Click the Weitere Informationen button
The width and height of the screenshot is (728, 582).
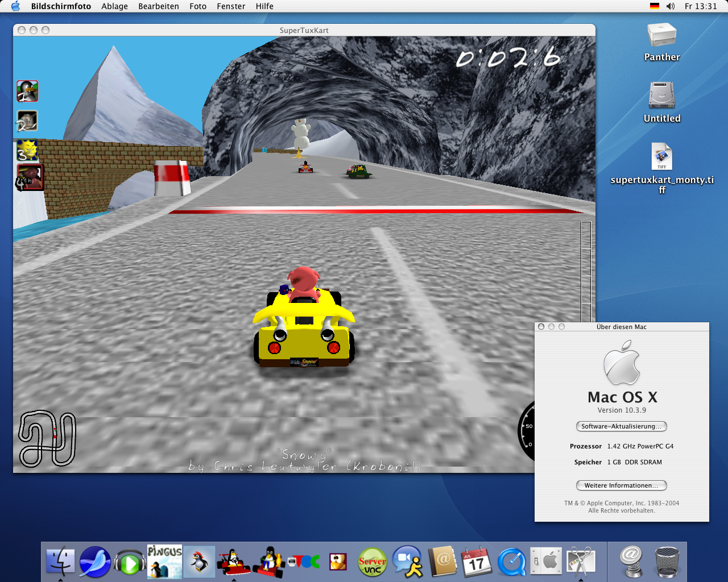621,485
